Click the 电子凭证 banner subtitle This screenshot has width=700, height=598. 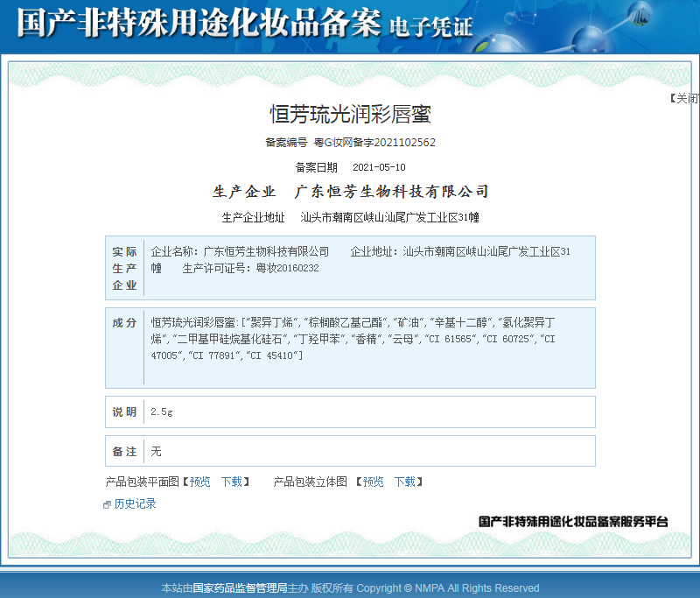click(430, 27)
